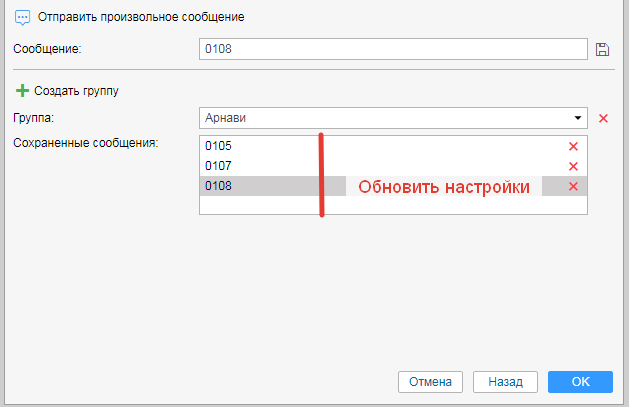The image size is (629, 407).
Task: Go back with the Назад button
Action: pyautogui.click(x=505, y=381)
